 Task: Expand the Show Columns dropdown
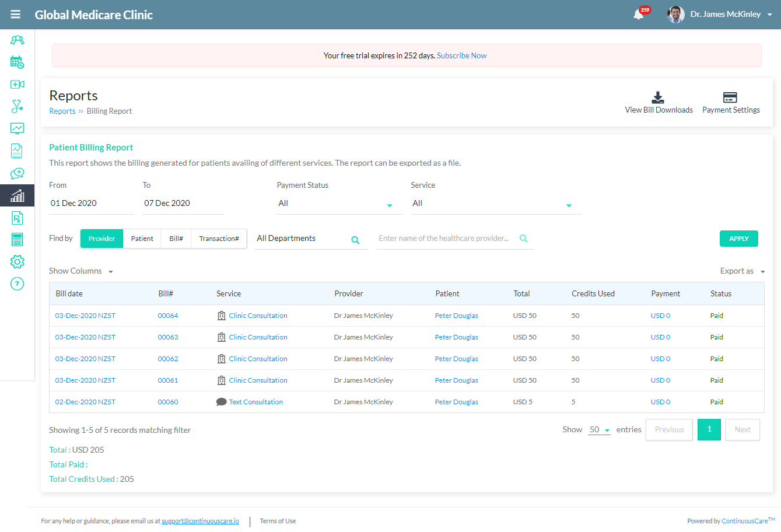tap(81, 271)
